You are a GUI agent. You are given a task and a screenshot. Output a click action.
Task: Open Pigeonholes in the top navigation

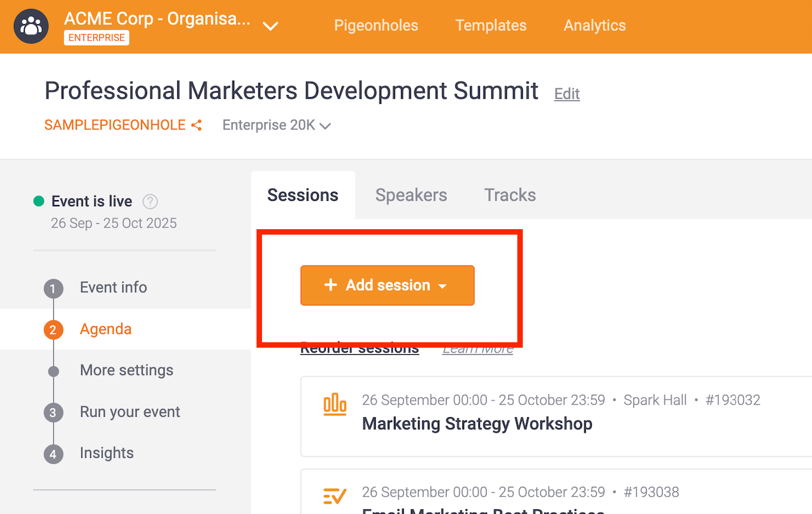376,25
